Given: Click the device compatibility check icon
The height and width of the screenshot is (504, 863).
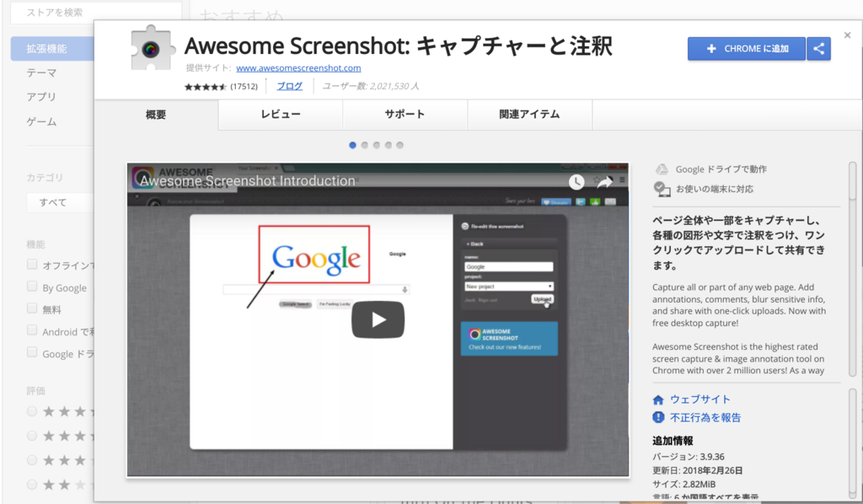Looking at the screenshot, I should click(x=662, y=190).
